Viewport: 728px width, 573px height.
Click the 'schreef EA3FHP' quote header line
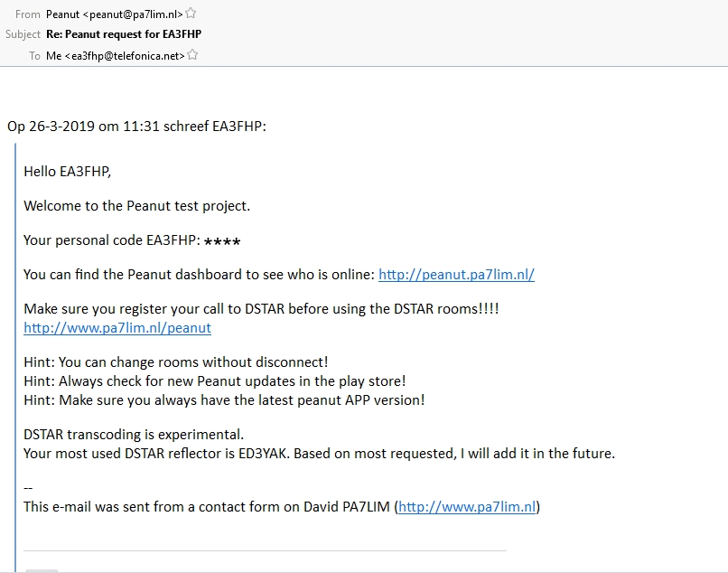tap(136, 127)
